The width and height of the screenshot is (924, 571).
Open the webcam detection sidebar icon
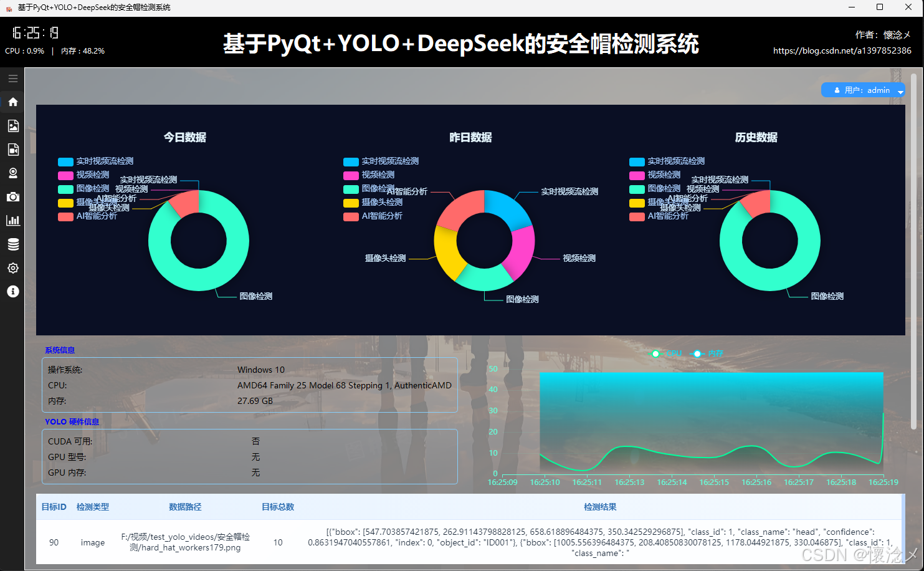pos(12,173)
